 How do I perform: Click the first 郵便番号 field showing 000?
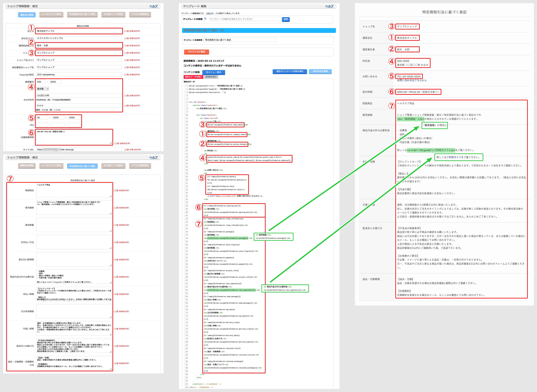click(41, 82)
